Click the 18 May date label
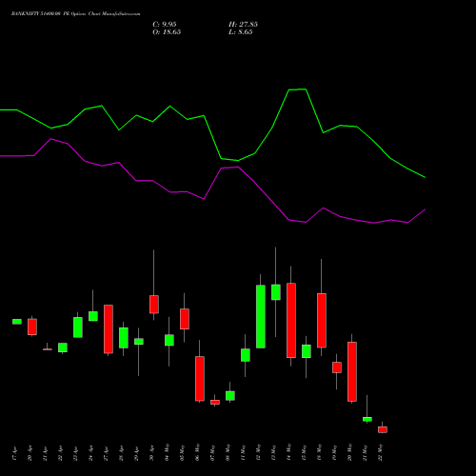Image resolution: width=476 pixels, height=476 pixels. pos(319,452)
